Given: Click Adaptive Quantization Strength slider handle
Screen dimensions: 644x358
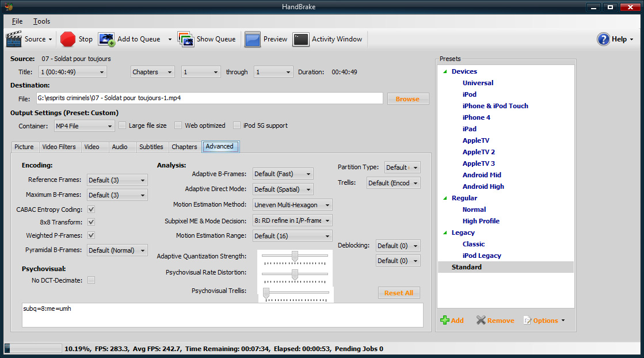Looking at the screenshot, I should 295,256.
